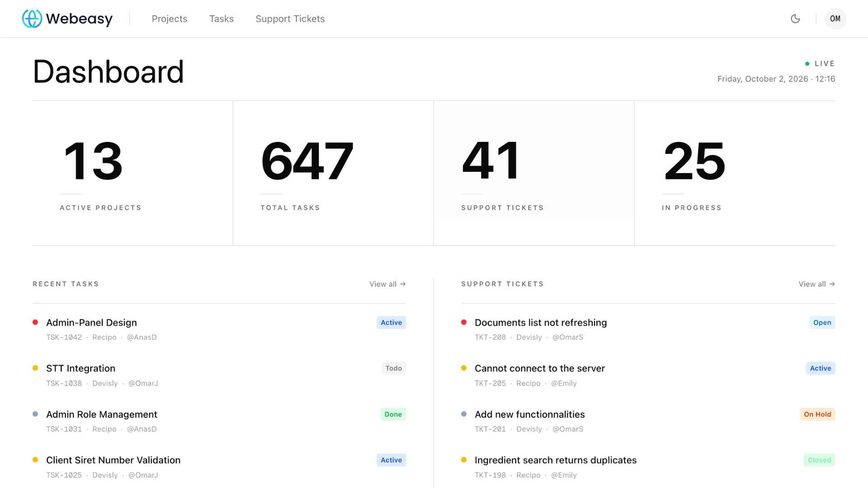Toggle dark mode with the moon icon
Image resolution: width=868 pixels, height=488 pixels.
(795, 19)
